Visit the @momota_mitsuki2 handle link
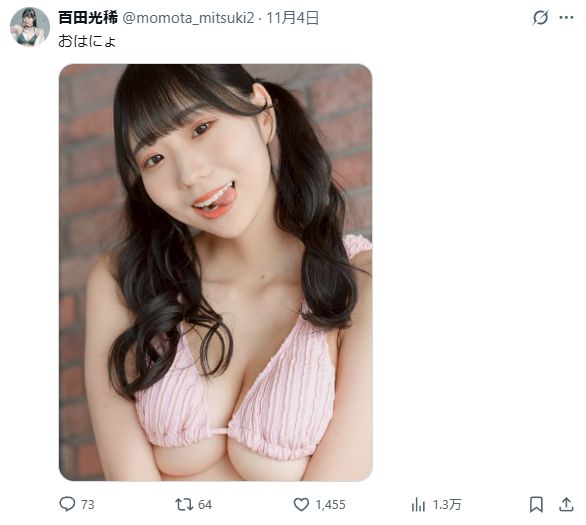The height and width of the screenshot is (525, 586). click(189, 18)
